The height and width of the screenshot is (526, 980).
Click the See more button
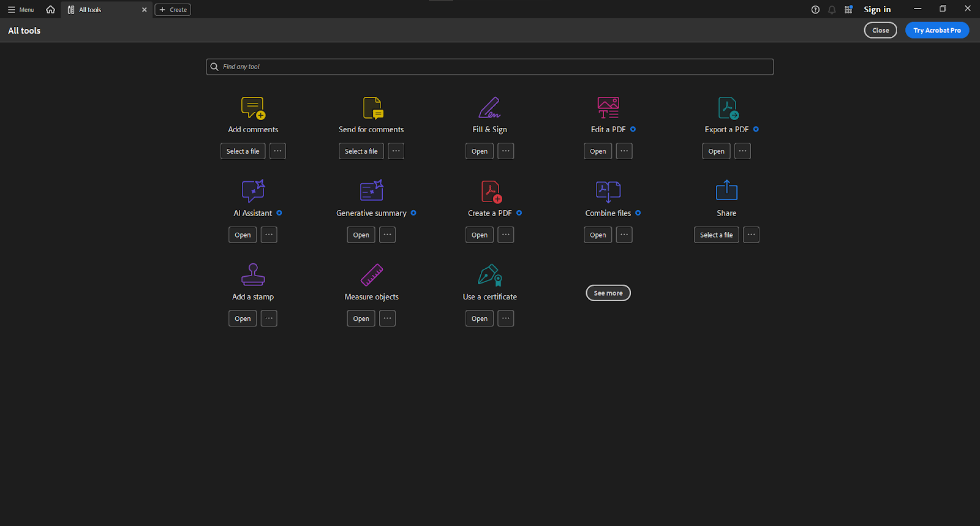(608, 293)
